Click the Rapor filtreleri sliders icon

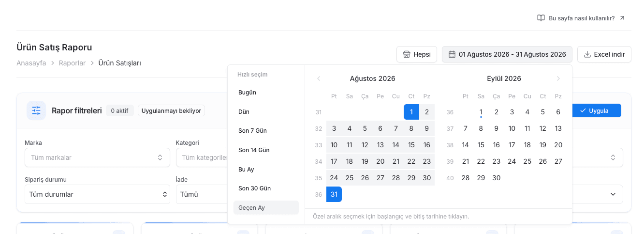coord(36,110)
